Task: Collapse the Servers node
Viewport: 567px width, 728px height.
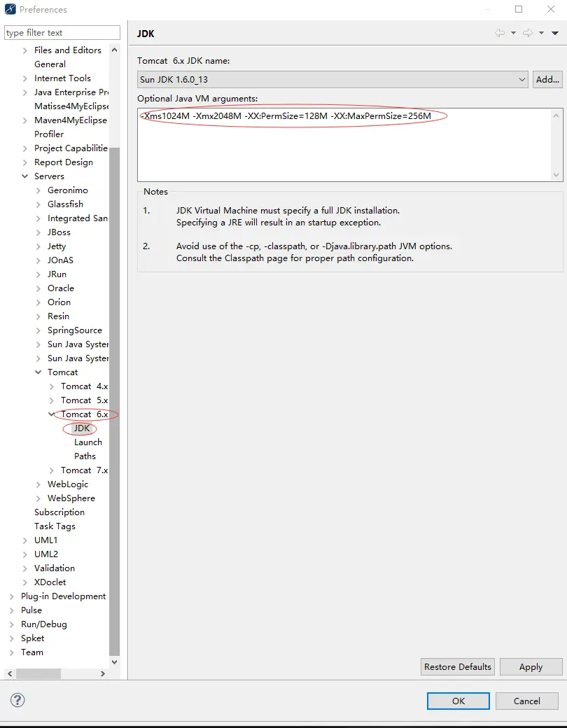Action: click(x=25, y=176)
